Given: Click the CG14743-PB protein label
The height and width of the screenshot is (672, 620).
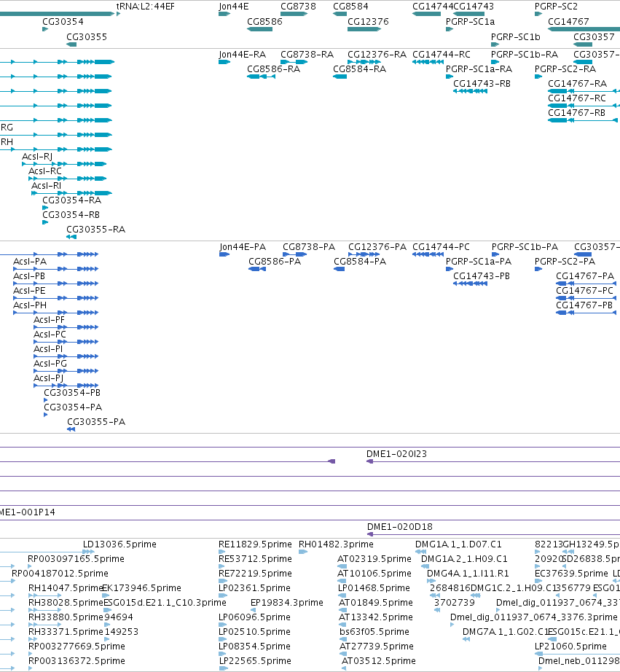Looking at the screenshot, I should pyautogui.click(x=482, y=276).
